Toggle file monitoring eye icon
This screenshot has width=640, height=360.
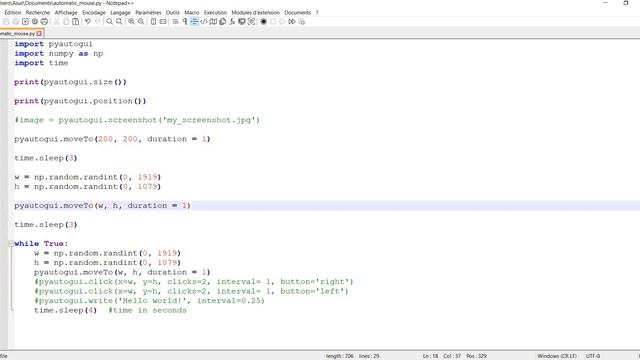[x=251, y=22]
